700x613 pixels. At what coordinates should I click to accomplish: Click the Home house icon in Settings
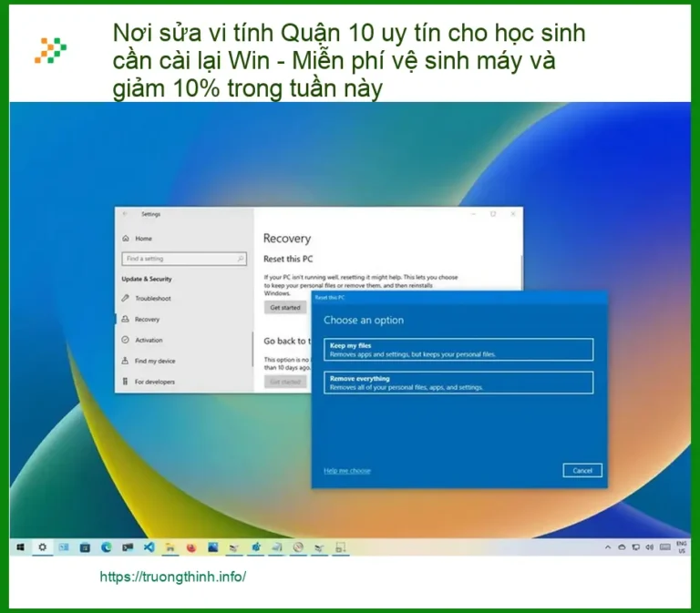pos(126,239)
